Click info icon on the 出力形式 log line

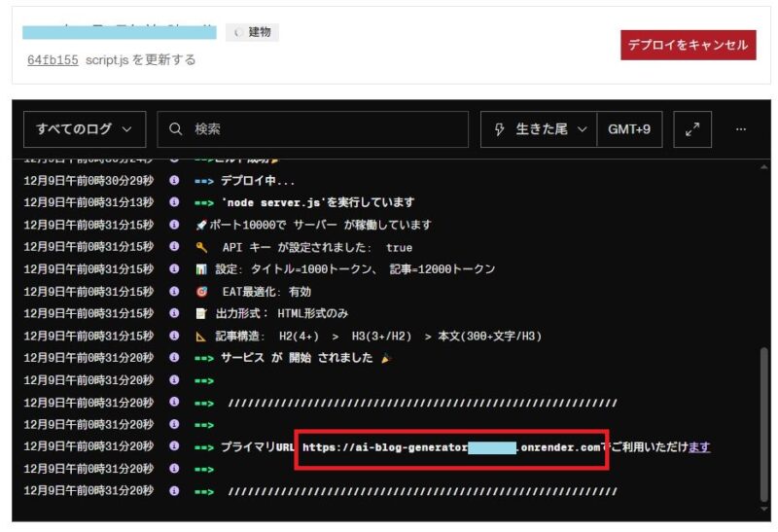[174, 314]
